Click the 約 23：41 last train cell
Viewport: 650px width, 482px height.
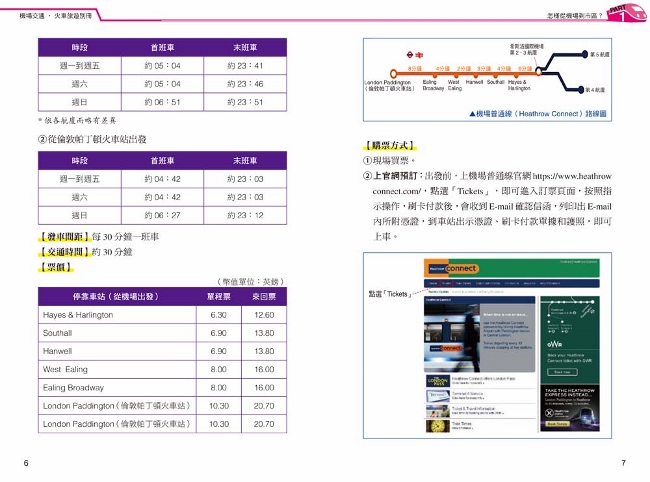[x=245, y=65]
